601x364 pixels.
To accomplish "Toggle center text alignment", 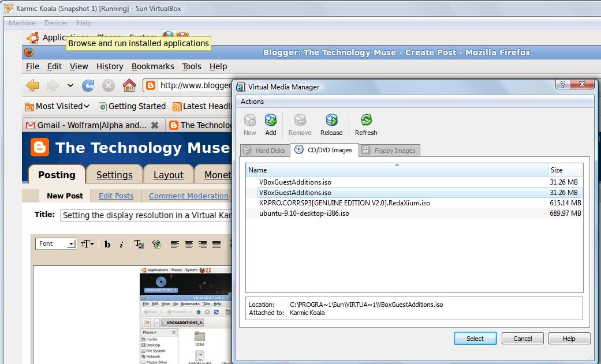I will 188,244.
